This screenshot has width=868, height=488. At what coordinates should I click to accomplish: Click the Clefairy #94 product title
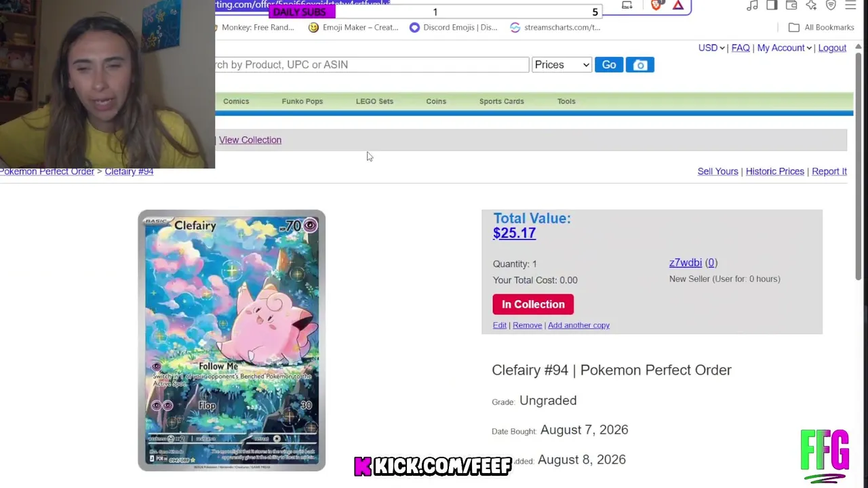pos(612,370)
